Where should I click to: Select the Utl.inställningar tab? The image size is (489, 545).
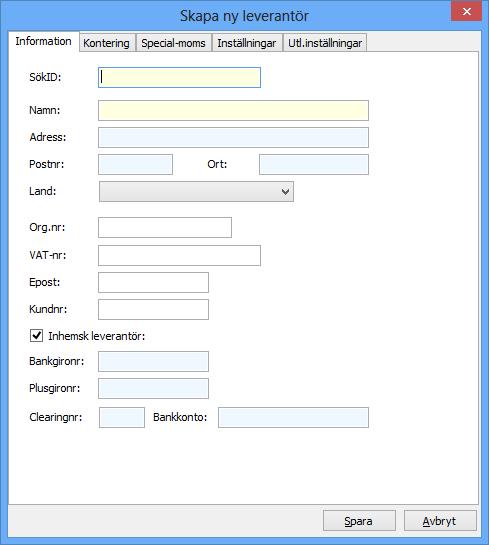pos(325,43)
